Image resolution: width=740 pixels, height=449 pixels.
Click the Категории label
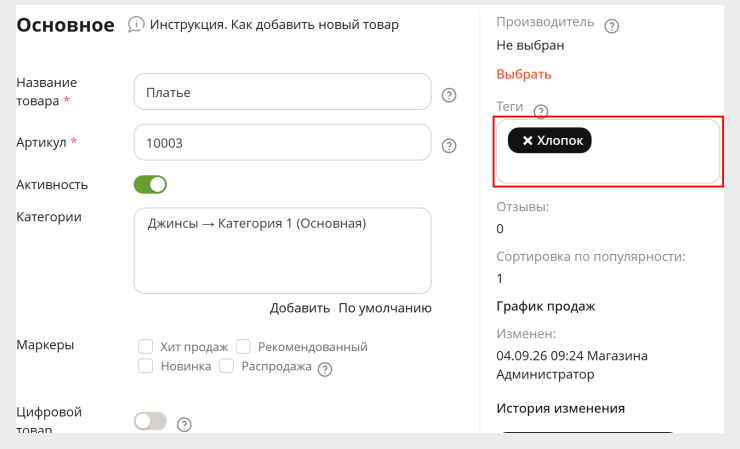[49, 217]
